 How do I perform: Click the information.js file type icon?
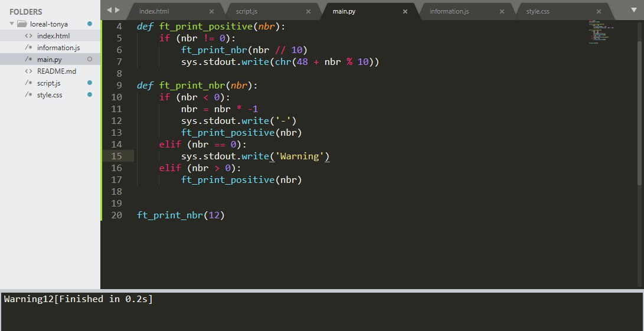29,48
